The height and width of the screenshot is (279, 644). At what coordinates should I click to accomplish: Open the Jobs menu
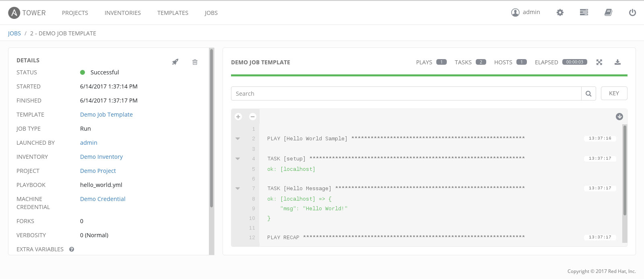[x=211, y=13]
